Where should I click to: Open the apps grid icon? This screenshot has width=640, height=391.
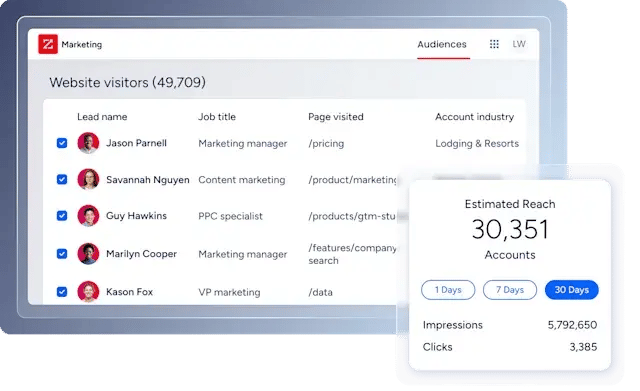pos(494,44)
